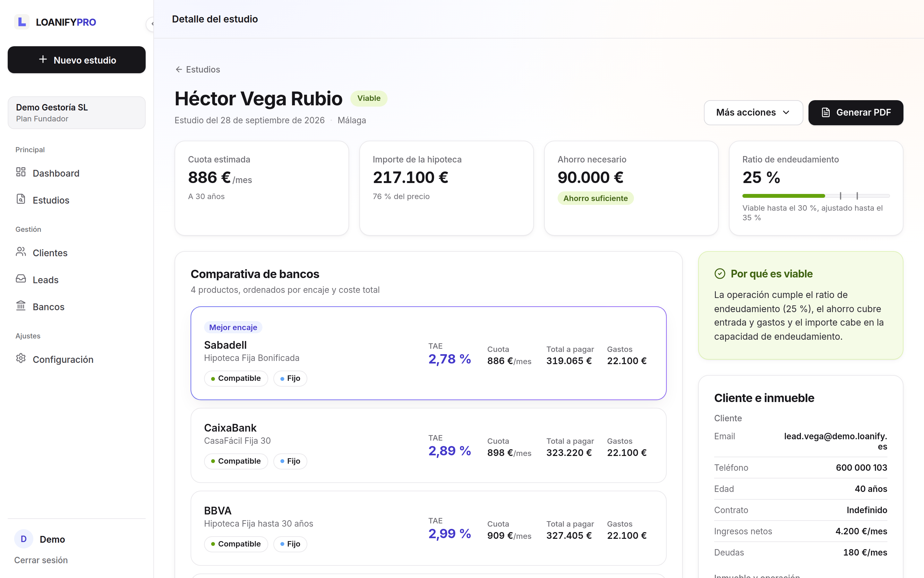Collapse the sidebar with the chevron button
The image size is (924, 578).
click(151, 24)
